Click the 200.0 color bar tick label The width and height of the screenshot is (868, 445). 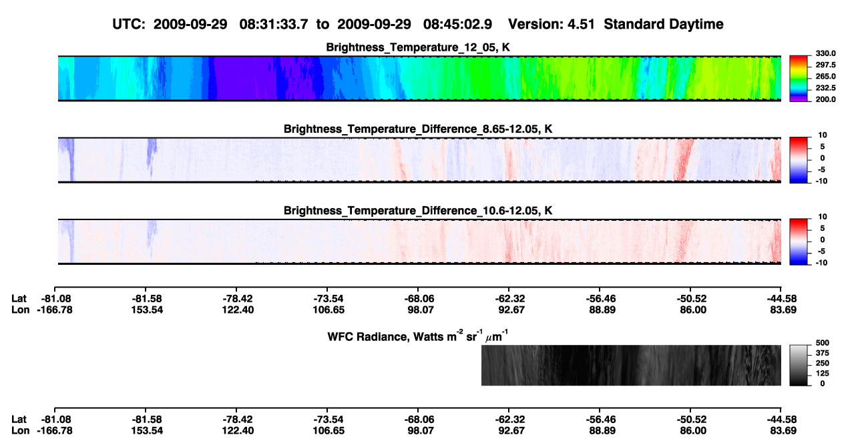tap(825, 99)
